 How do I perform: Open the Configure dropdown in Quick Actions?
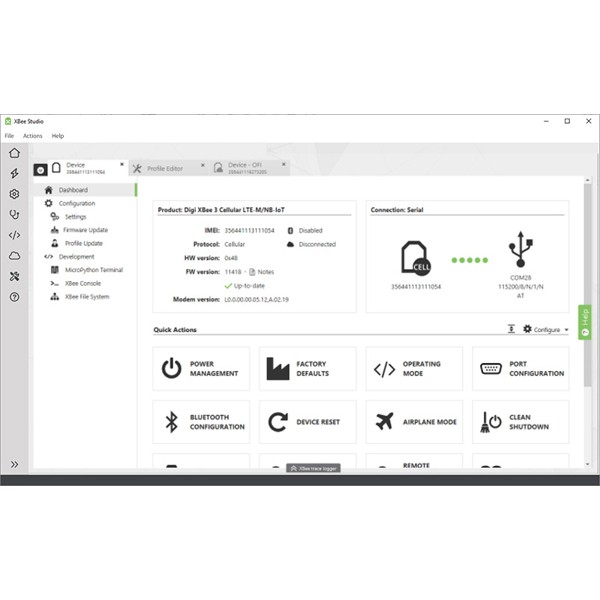coord(546,329)
